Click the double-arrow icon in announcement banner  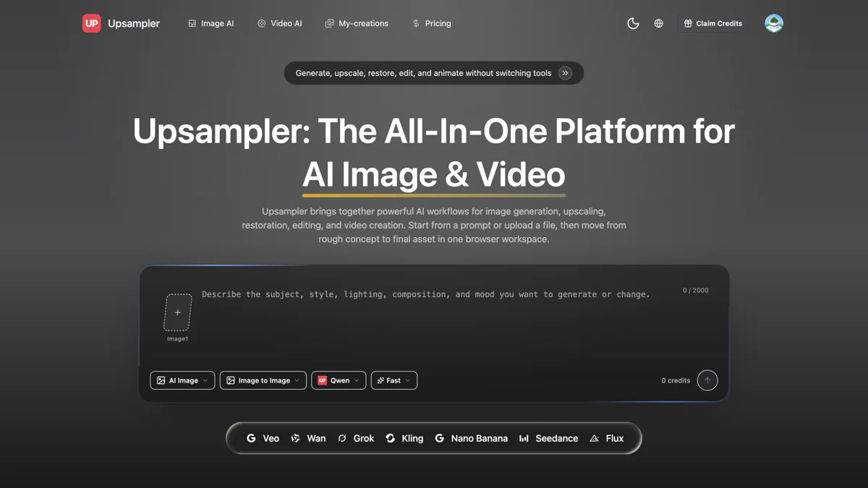click(x=566, y=73)
